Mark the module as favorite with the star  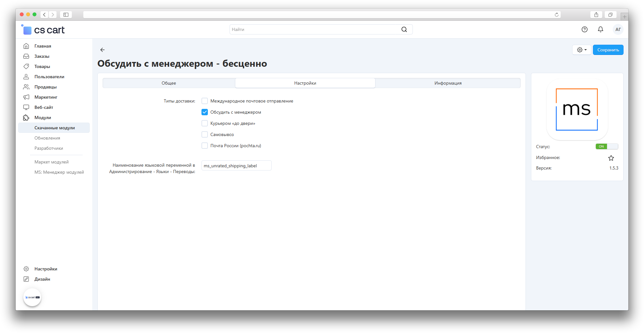(x=611, y=158)
